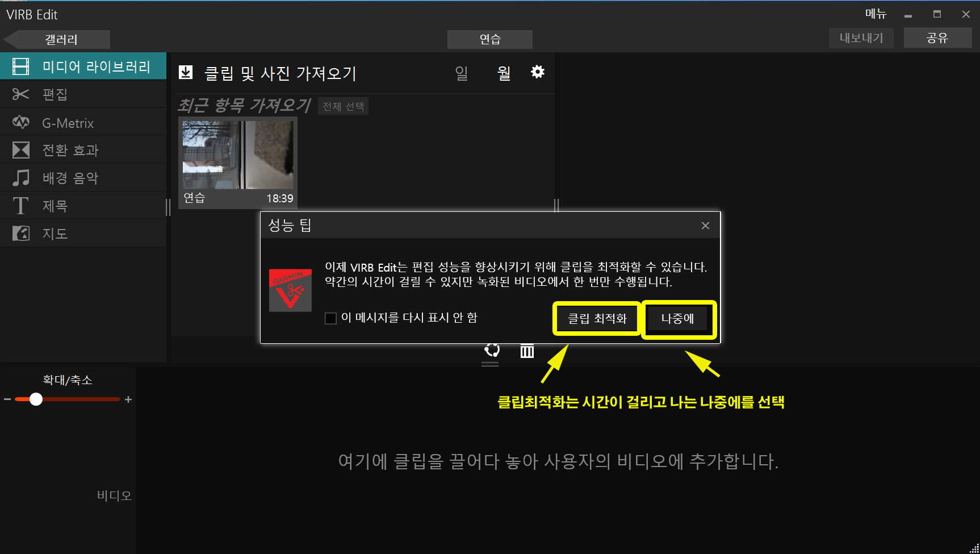Switch grouping to 일 (day)
Image resolution: width=980 pixels, height=554 pixels.
tap(462, 73)
